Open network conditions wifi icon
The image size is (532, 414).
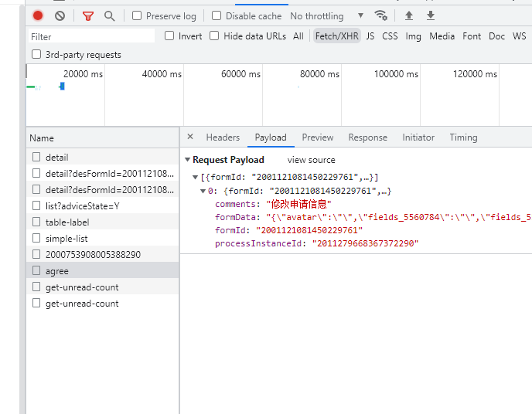[x=380, y=15]
